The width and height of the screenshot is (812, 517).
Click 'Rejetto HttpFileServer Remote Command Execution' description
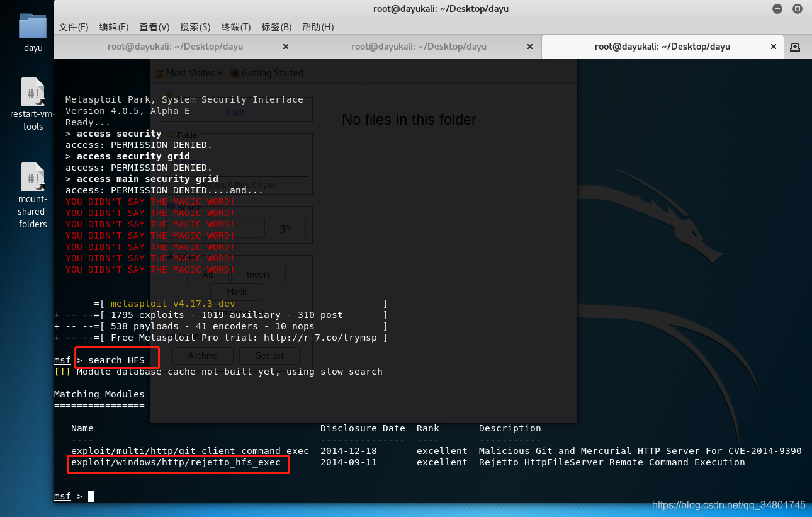[612, 462]
